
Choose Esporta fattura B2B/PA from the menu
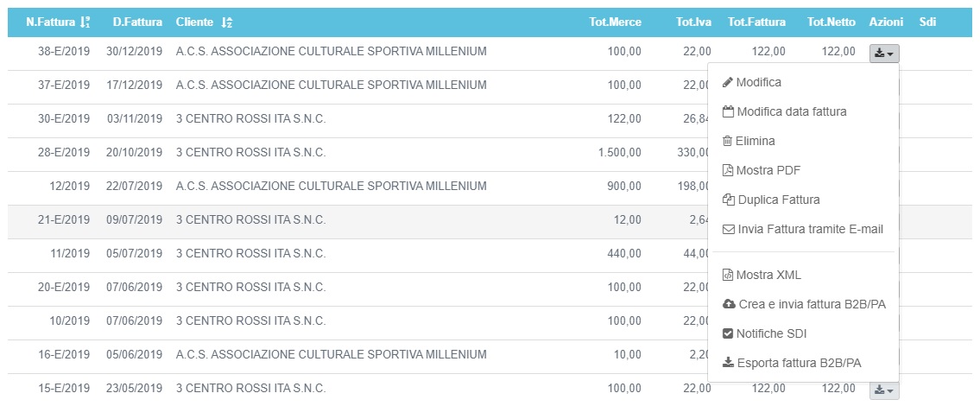(x=792, y=364)
